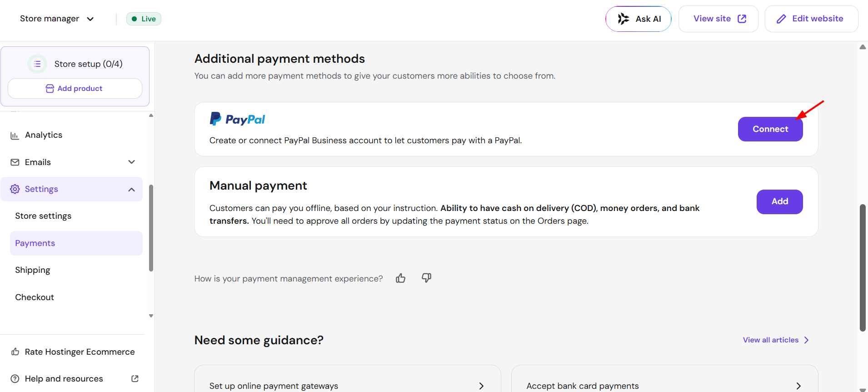Screen dimensions: 868x392
Task: Connect the PayPal payment method
Action: point(770,129)
